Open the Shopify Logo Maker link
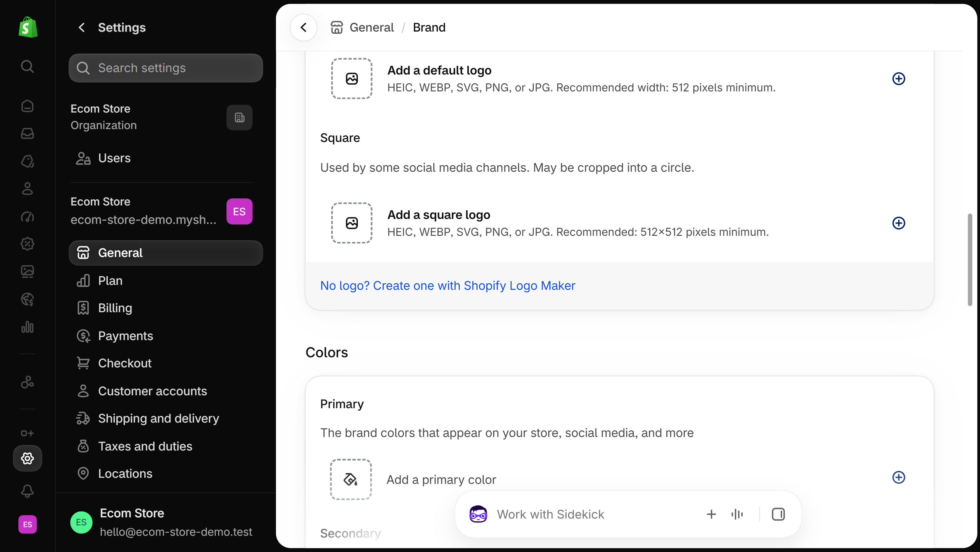This screenshot has width=980, height=552. pyautogui.click(x=447, y=286)
